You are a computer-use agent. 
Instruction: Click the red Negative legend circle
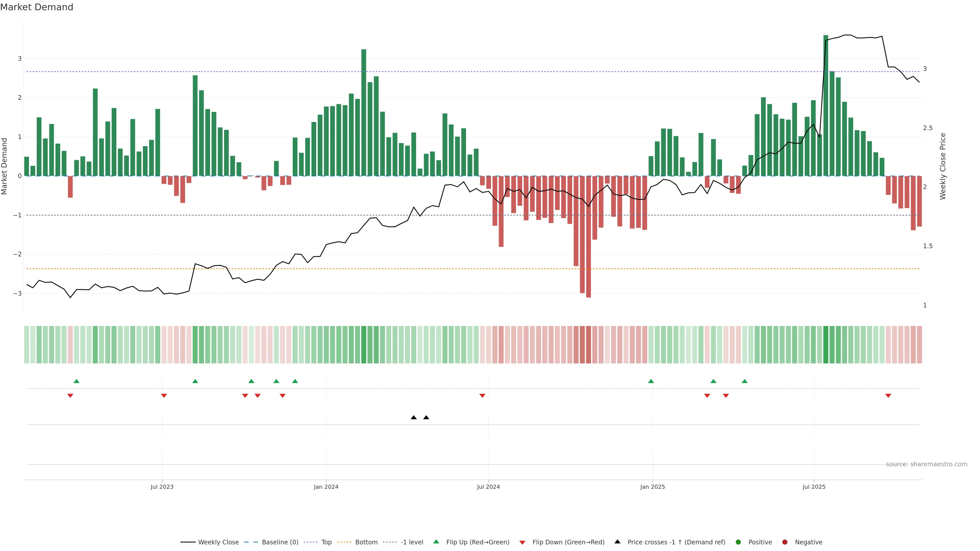(x=785, y=542)
